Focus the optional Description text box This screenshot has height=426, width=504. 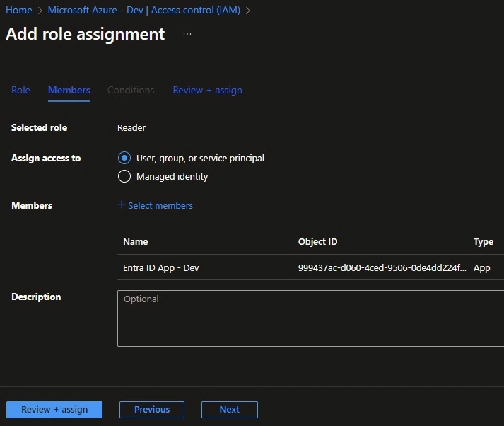pyautogui.click(x=310, y=318)
